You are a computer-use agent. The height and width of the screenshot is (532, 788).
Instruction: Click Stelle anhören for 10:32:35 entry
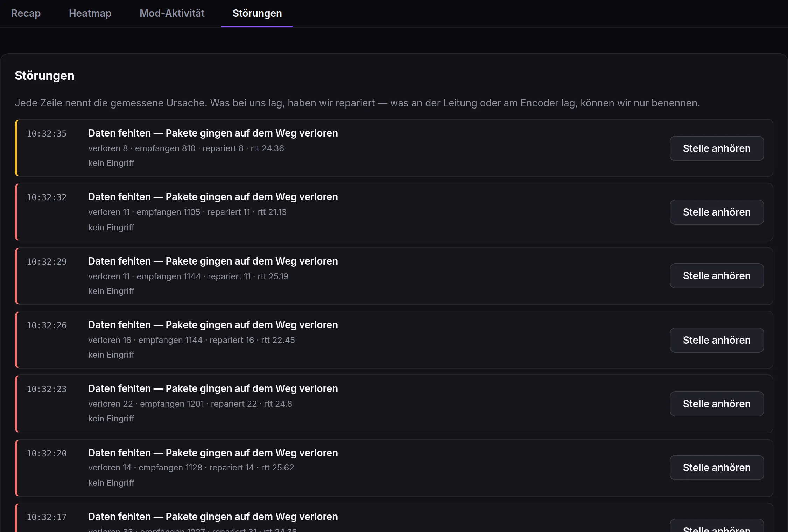pos(717,148)
